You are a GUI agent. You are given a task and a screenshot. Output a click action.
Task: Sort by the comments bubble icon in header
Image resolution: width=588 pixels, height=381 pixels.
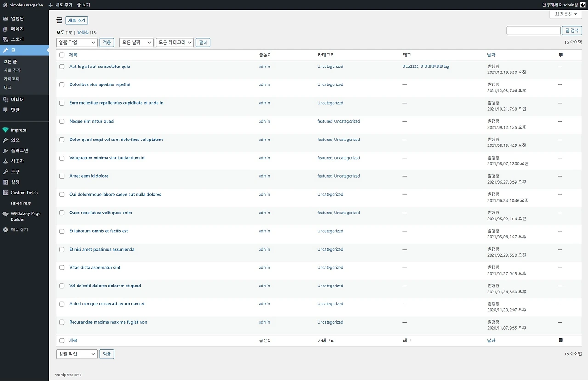pos(560,55)
